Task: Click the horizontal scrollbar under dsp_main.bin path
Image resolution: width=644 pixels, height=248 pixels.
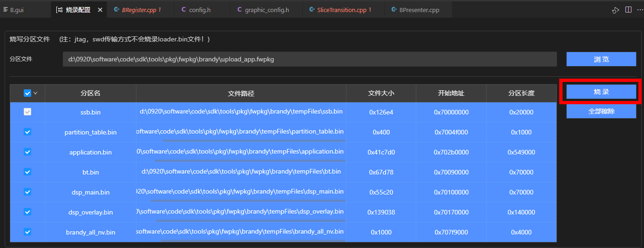Action: click(247, 201)
